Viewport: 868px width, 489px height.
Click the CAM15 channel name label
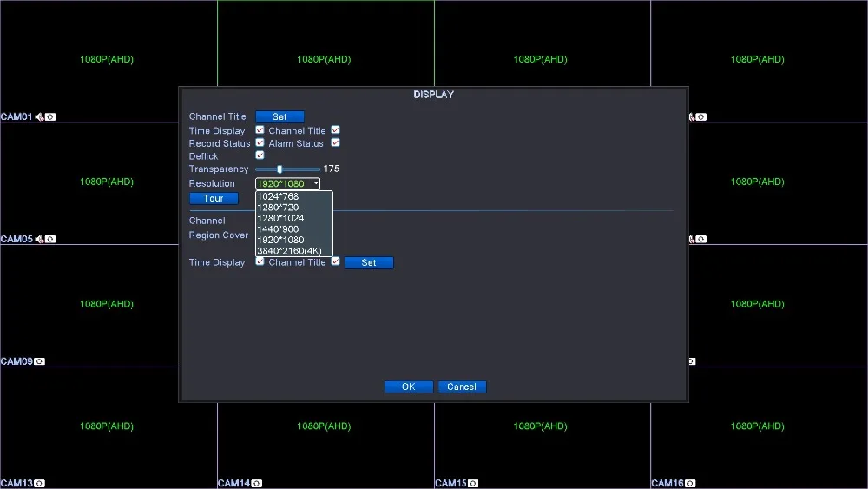coord(450,484)
